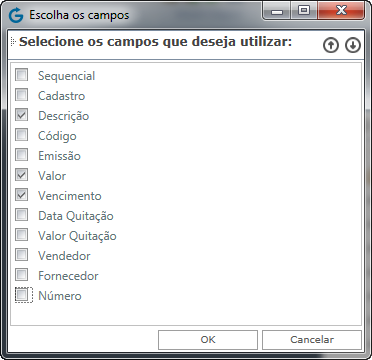Tick the Valor Quitação checkbox
Image resolution: width=372 pixels, height=360 pixels.
point(22,235)
